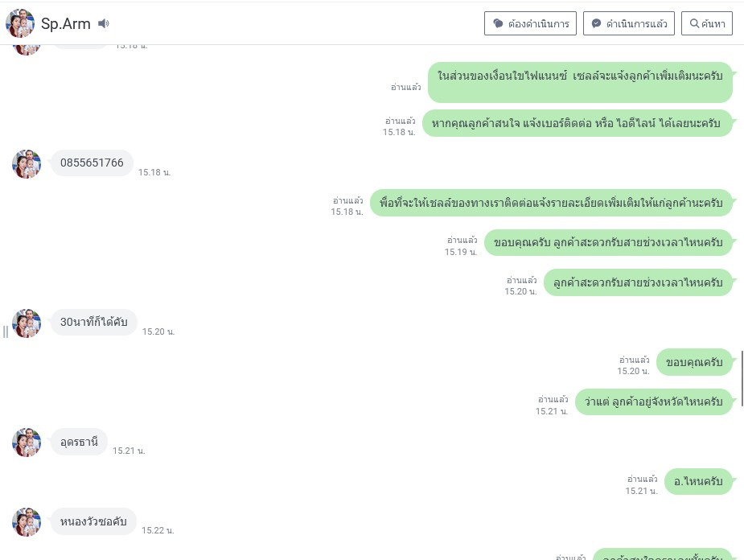The image size is (744, 560).
Task: Click the avatar next to 30นาทีก็ได้คับ message
Action: [x=27, y=323]
